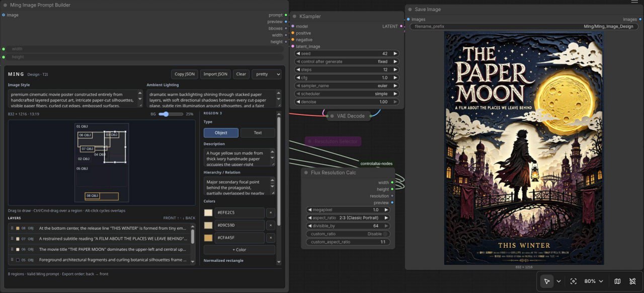Click the fit view icon

tap(573, 281)
